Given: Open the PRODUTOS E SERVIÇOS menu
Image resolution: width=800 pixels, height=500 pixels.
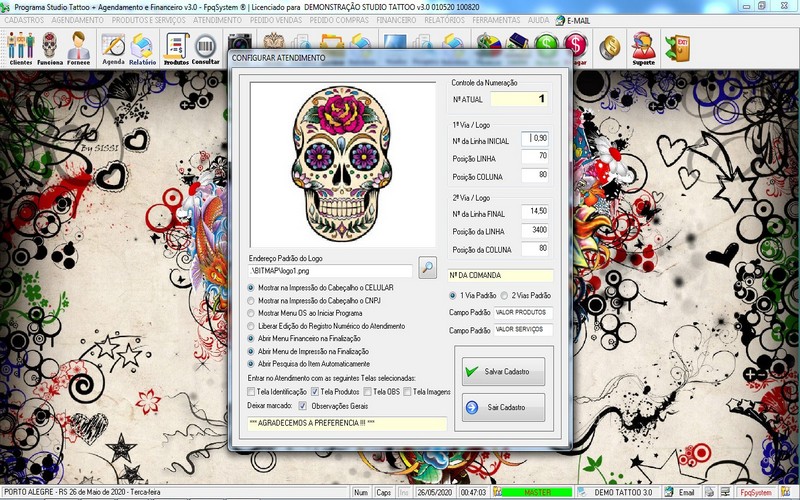Looking at the screenshot, I should [x=148, y=20].
